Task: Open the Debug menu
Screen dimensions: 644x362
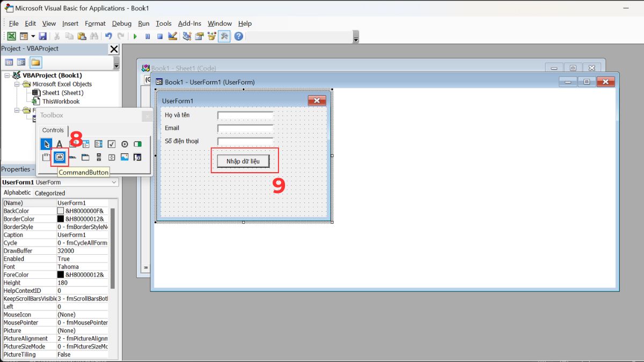Action: pos(121,24)
